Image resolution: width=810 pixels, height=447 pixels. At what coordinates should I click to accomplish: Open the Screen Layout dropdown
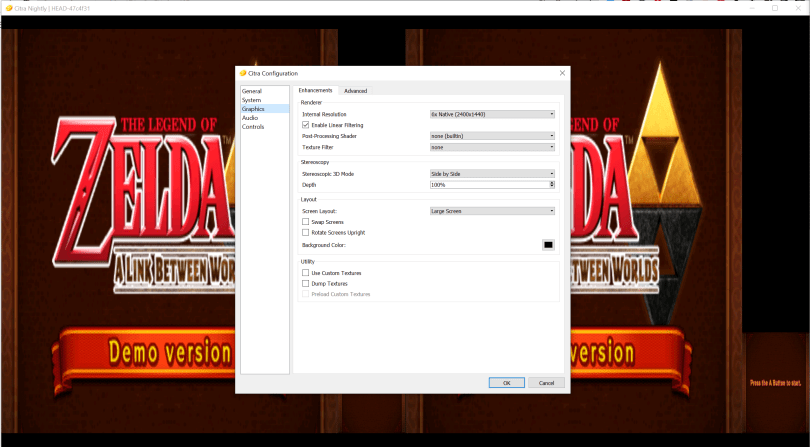click(492, 211)
